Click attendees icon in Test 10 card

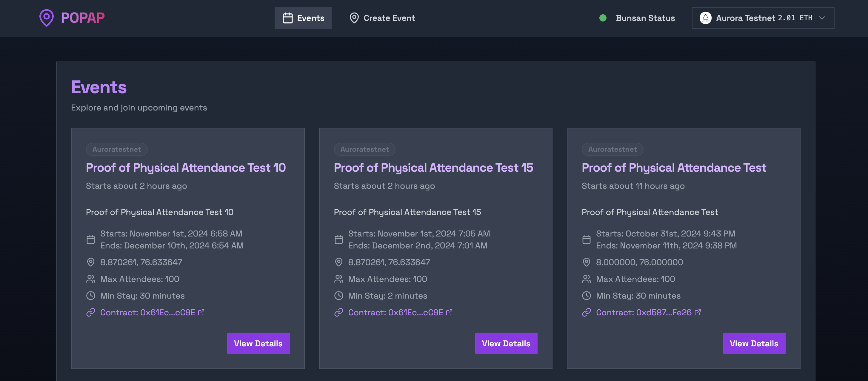click(91, 279)
